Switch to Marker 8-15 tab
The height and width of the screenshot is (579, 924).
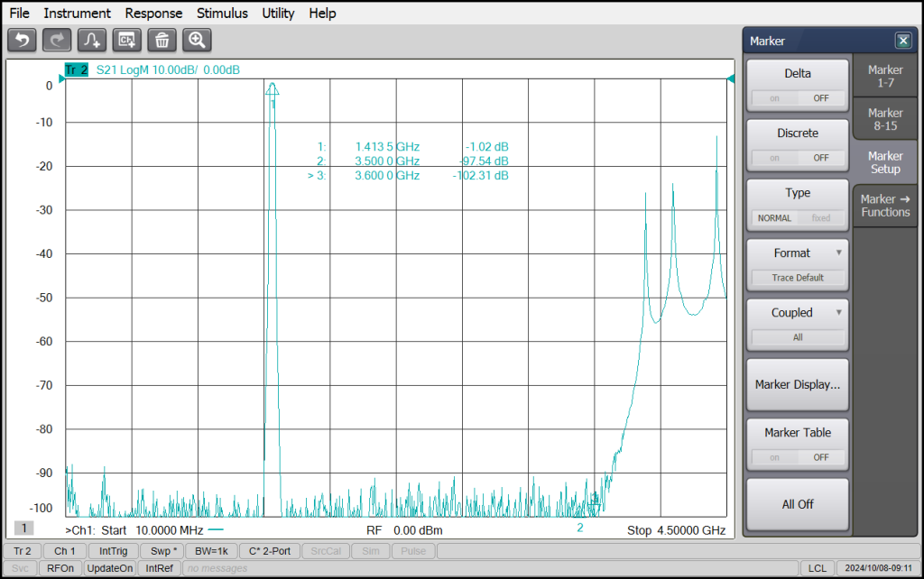pos(885,119)
